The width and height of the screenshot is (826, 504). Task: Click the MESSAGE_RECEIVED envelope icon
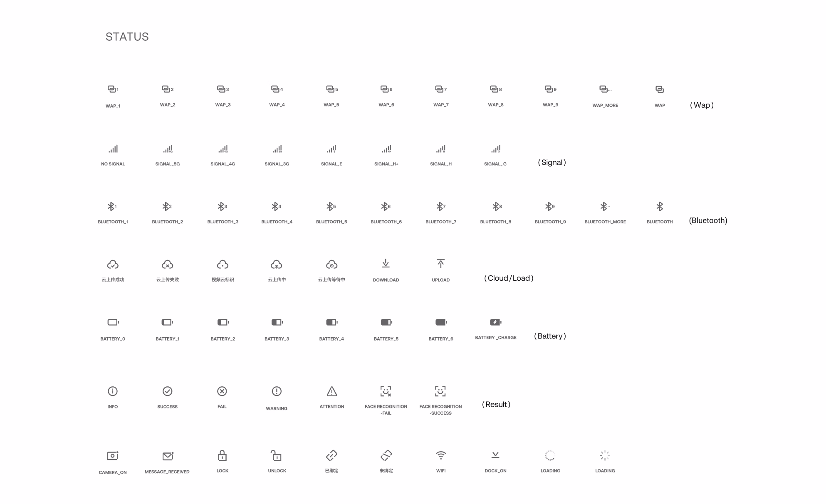coord(168,456)
